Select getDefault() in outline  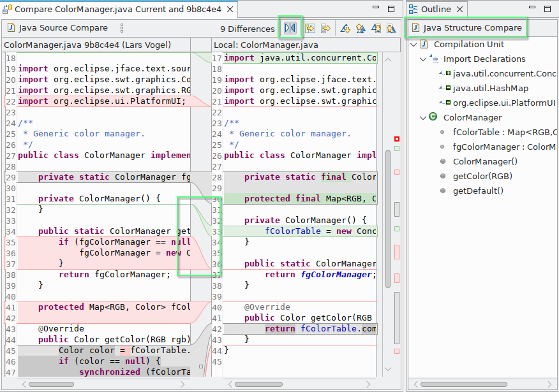point(478,191)
